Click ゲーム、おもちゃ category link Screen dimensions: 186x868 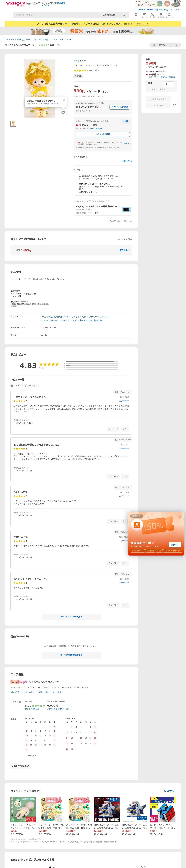[x=50, y=320]
